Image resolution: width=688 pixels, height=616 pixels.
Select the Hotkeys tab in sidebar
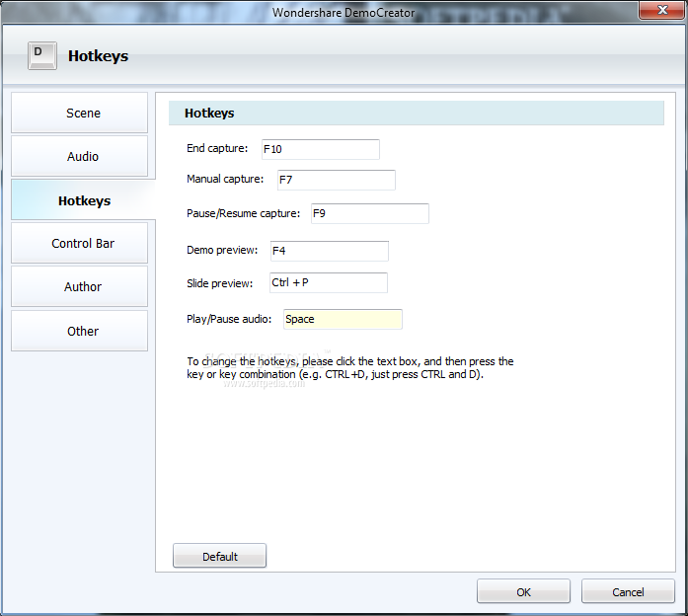pos(83,200)
